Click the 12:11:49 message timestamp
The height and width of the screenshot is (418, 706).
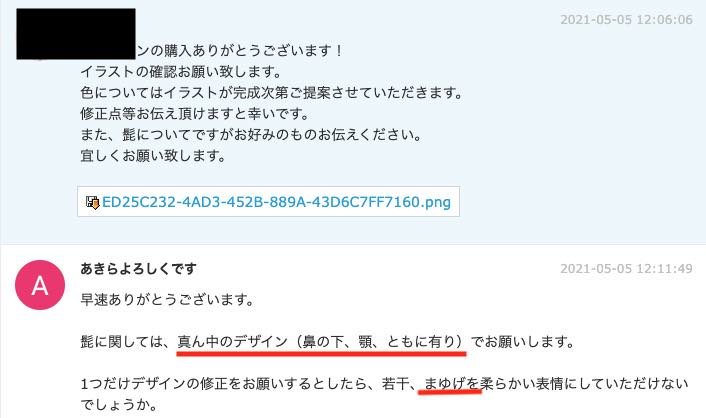pyautogui.click(x=626, y=268)
